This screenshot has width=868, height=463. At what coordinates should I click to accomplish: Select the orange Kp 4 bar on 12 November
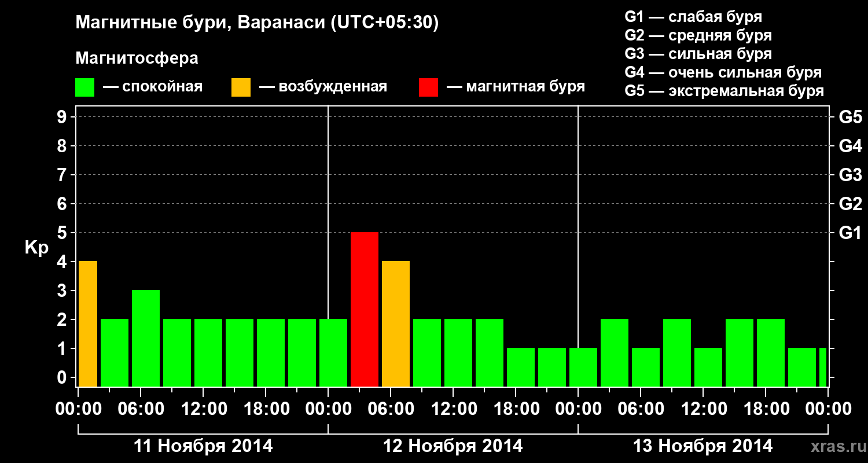pos(396,324)
